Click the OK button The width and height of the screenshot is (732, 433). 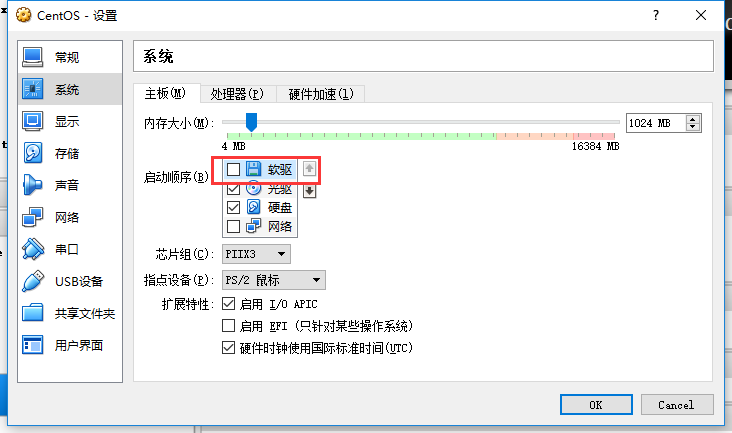(x=596, y=405)
